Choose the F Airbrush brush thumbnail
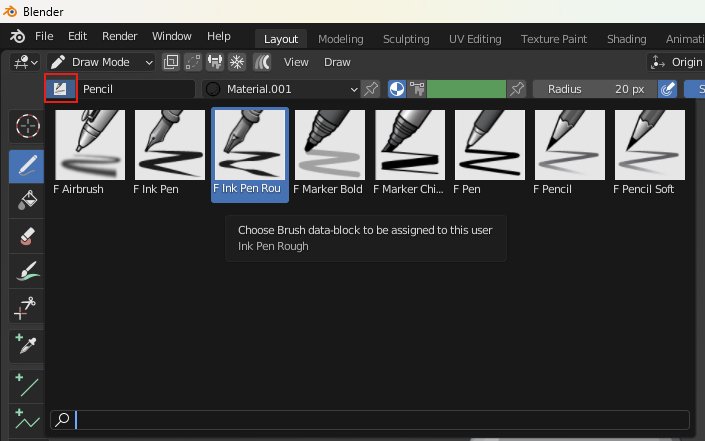This screenshot has height=441, width=705. coord(90,153)
